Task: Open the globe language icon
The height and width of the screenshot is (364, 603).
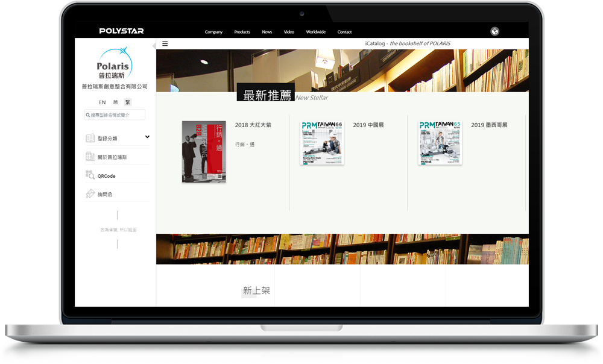Action: (494, 32)
